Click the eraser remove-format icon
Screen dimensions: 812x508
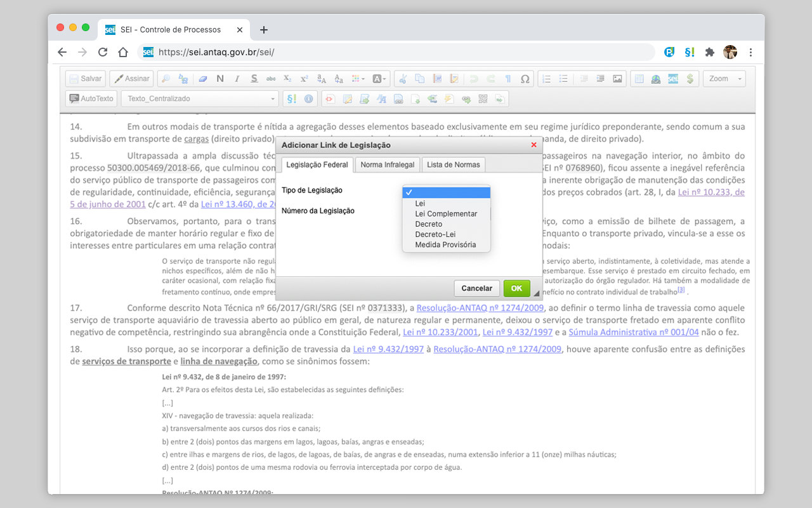pyautogui.click(x=203, y=79)
